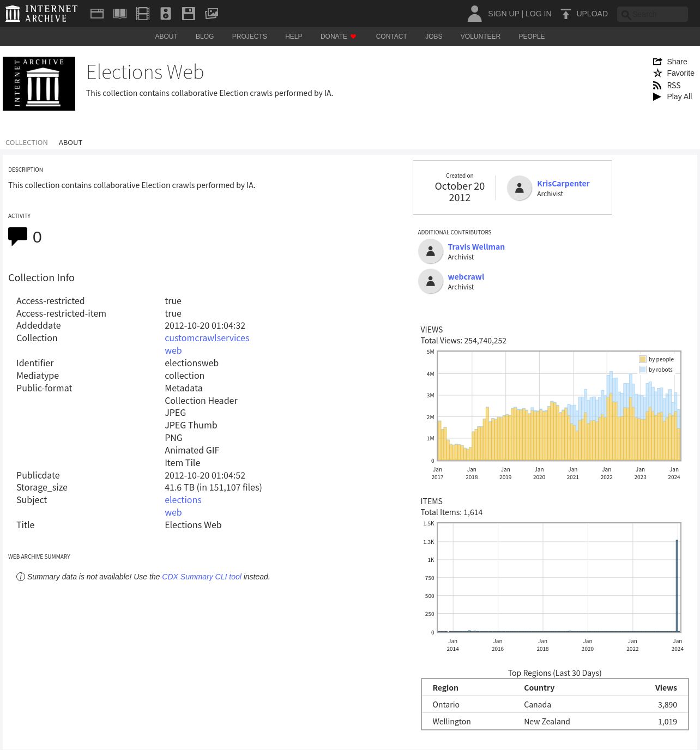The height and width of the screenshot is (750, 700).
Task: Click the RSS text label
Action: tap(673, 86)
